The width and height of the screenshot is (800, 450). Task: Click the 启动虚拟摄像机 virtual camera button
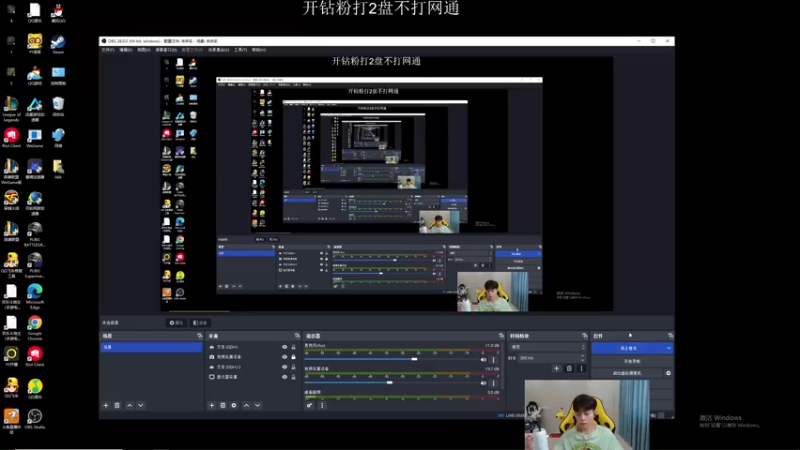pyautogui.click(x=628, y=373)
